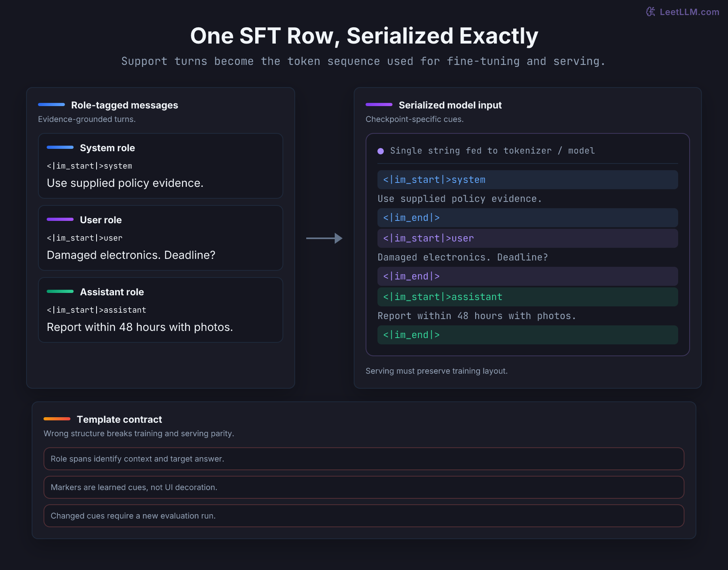Select the "Assistant role" card heading

(112, 292)
